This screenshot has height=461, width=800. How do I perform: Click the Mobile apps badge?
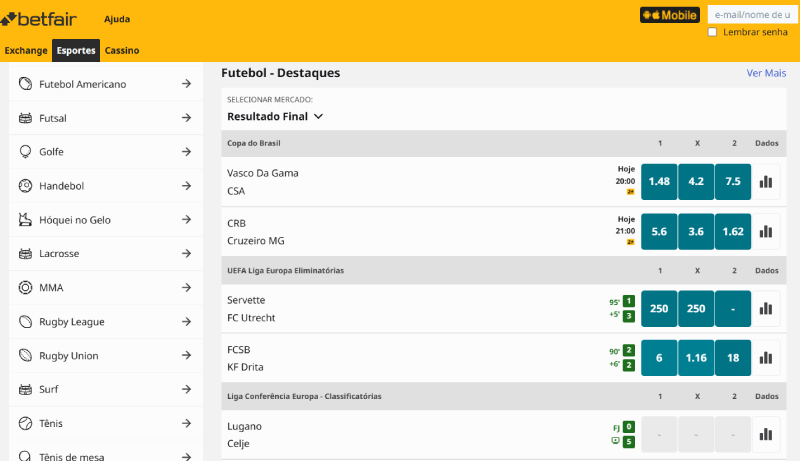pos(669,15)
